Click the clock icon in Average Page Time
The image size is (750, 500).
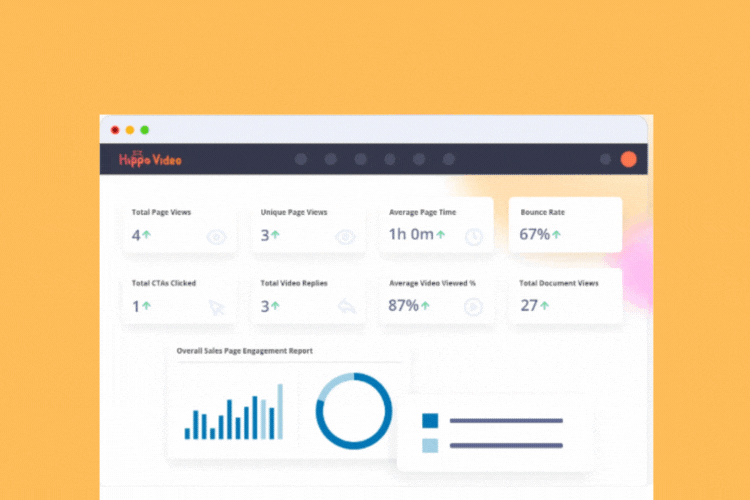point(474,237)
